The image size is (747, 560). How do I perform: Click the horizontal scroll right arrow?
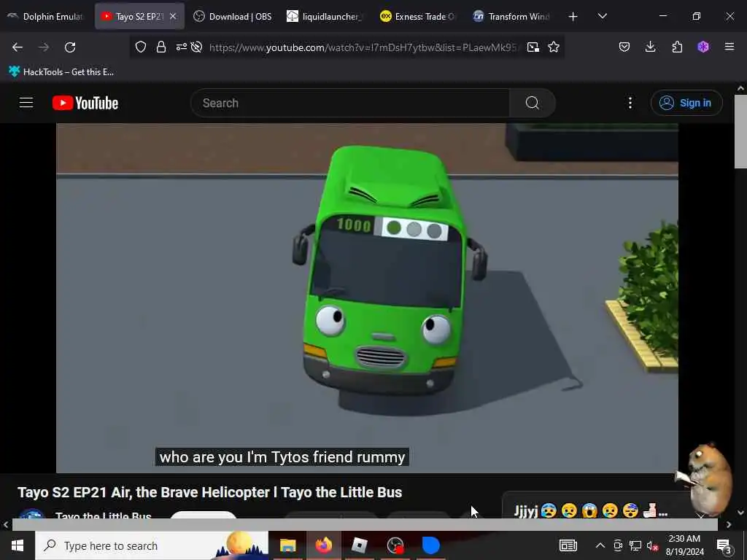coord(729,525)
